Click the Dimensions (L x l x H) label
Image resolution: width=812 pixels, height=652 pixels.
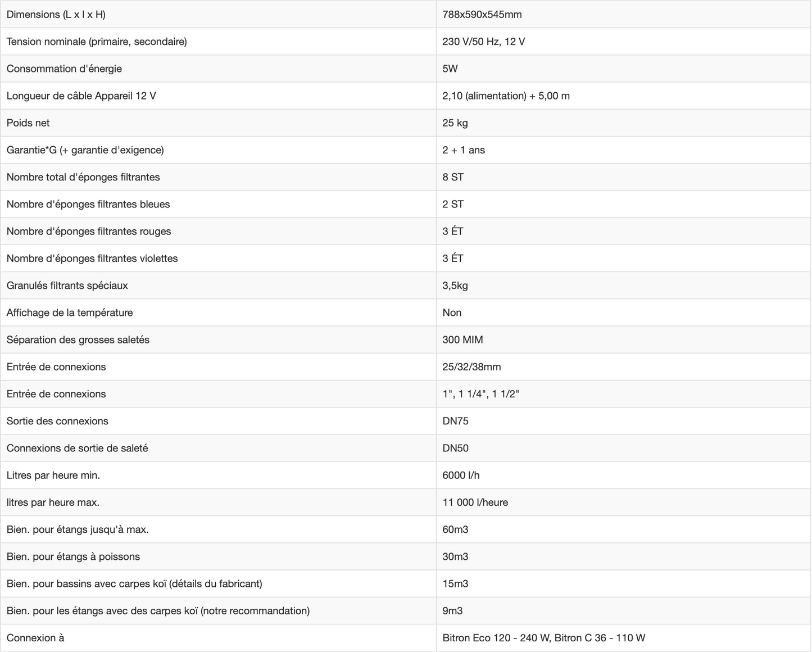tap(56, 15)
